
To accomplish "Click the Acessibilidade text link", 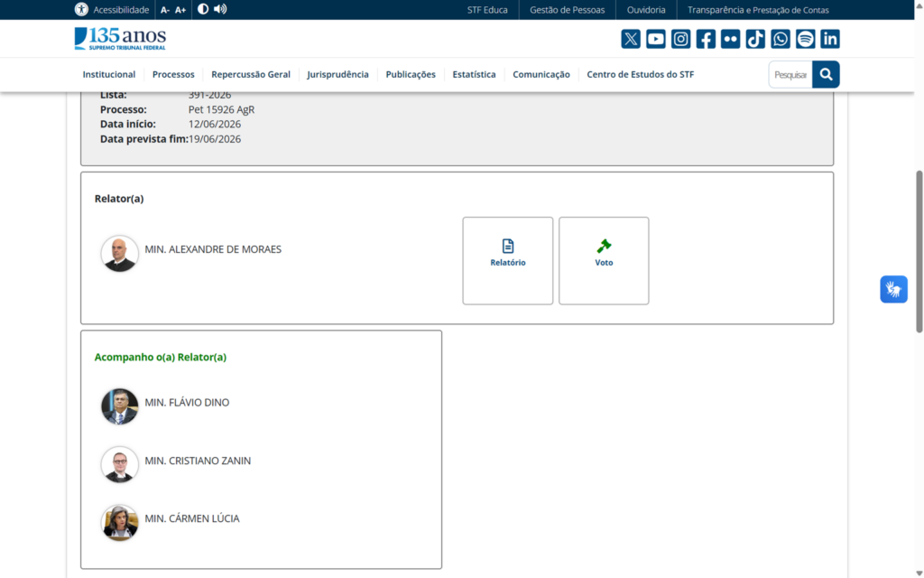I will [x=121, y=10].
